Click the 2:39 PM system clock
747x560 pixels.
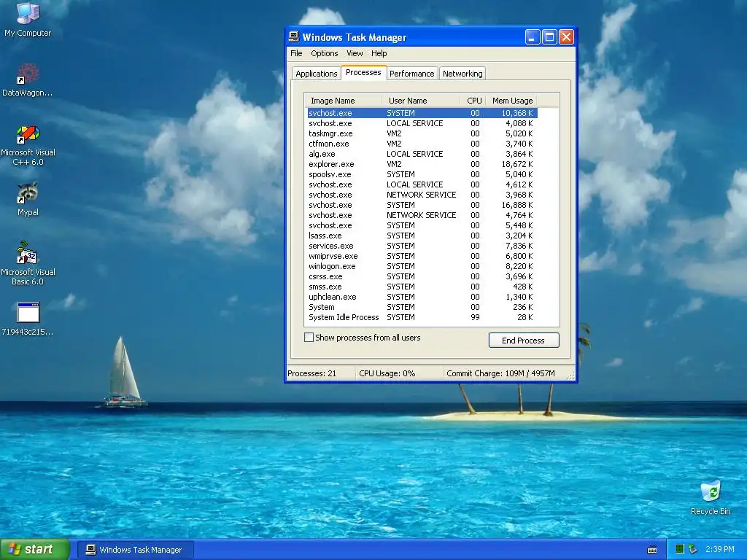point(720,549)
